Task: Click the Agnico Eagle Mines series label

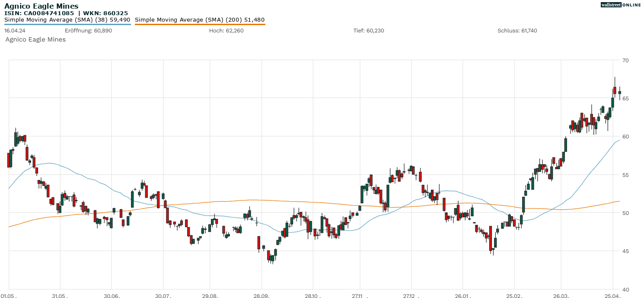Action: [x=35, y=39]
